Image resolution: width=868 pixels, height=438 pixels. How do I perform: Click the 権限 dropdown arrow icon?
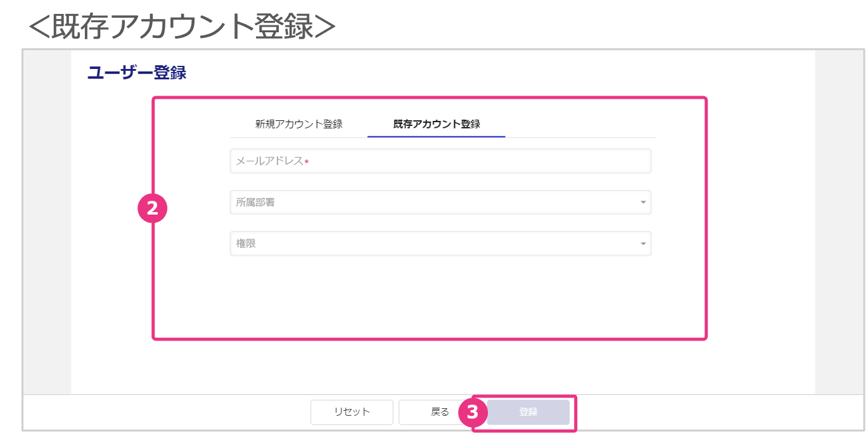[643, 244]
